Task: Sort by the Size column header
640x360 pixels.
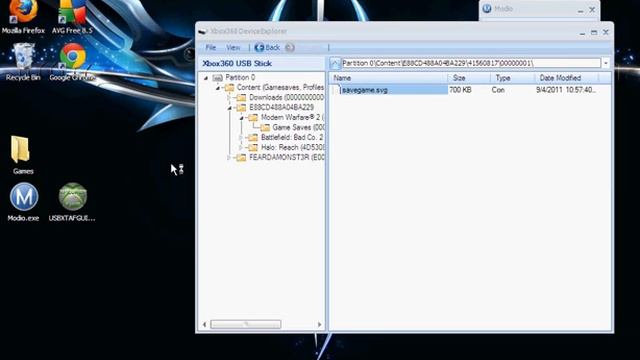Action: pyautogui.click(x=469, y=78)
